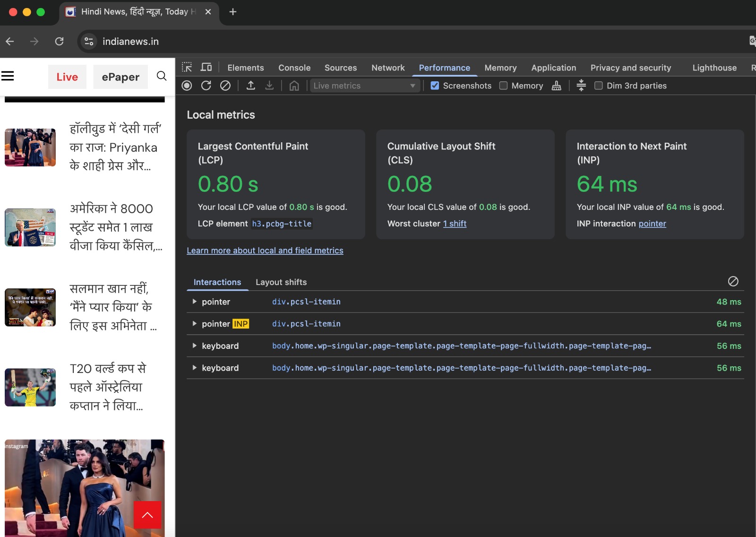Enable the Memory checkbox

[x=504, y=86]
